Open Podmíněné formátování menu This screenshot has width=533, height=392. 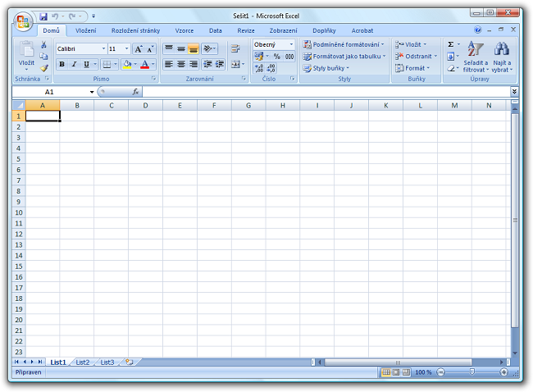(344, 44)
